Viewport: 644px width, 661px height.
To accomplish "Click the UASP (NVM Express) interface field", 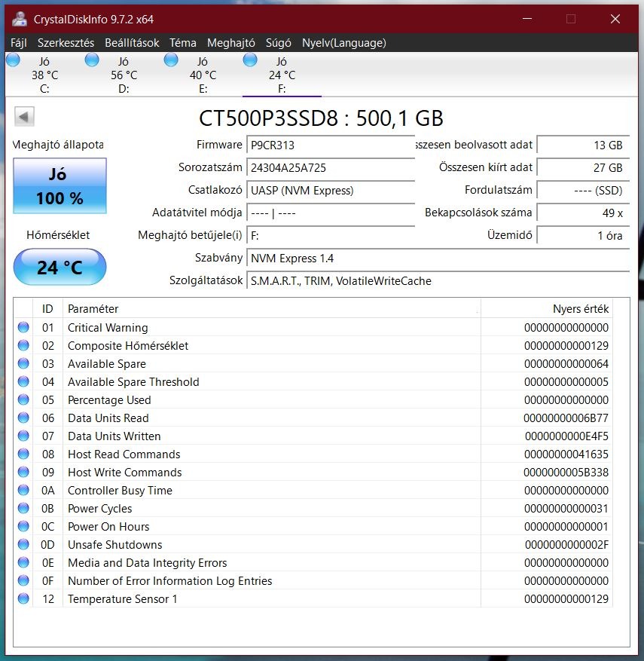I will [x=331, y=191].
